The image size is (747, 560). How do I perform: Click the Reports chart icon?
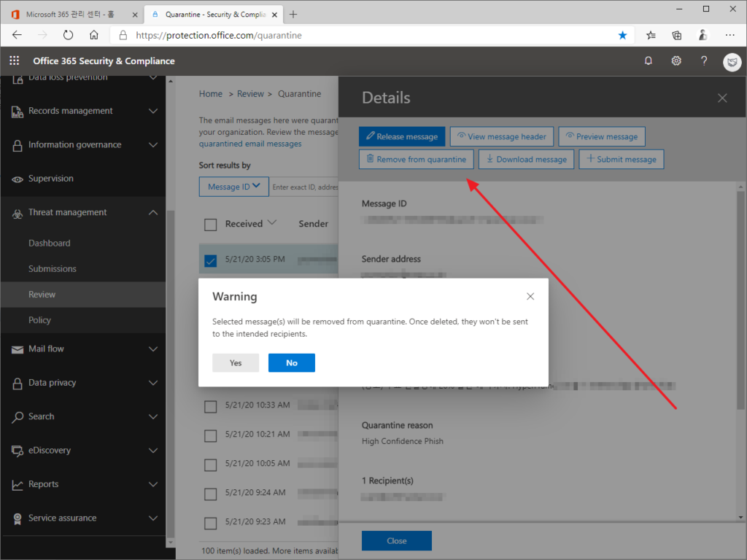click(16, 483)
